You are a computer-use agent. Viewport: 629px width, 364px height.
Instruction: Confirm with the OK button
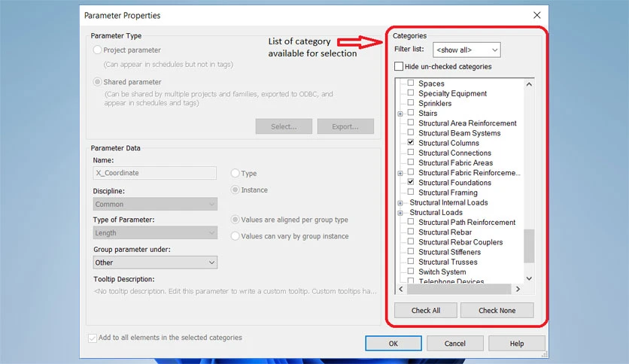393,344
